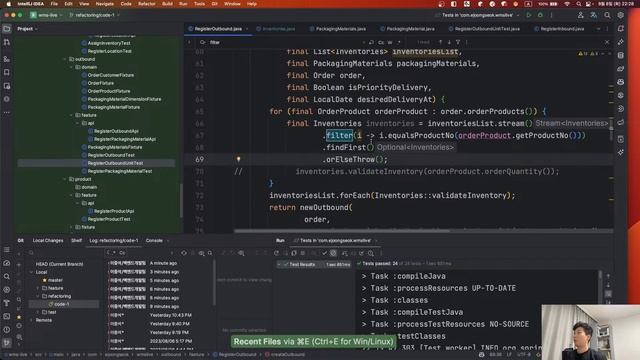This screenshot has width=640, height=360.
Task: Select the master branch in Git log
Action: [55, 280]
